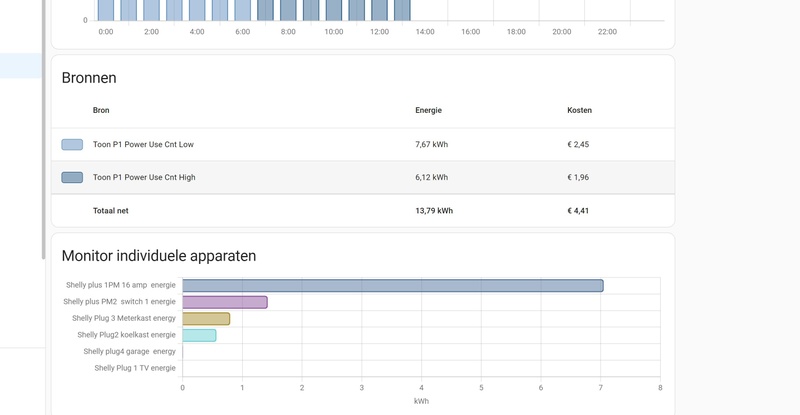This screenshot has width=800, height=415.
Task: Click the Shelly plus 1PM 16 amp bar
Action: click(392, 286)
